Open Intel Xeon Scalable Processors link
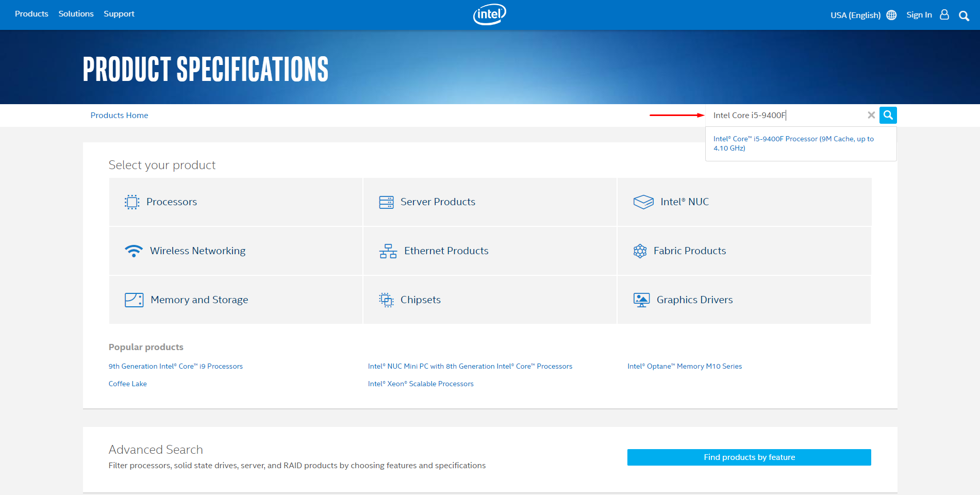This screenshot has height=495, width=980. (420, 384)
